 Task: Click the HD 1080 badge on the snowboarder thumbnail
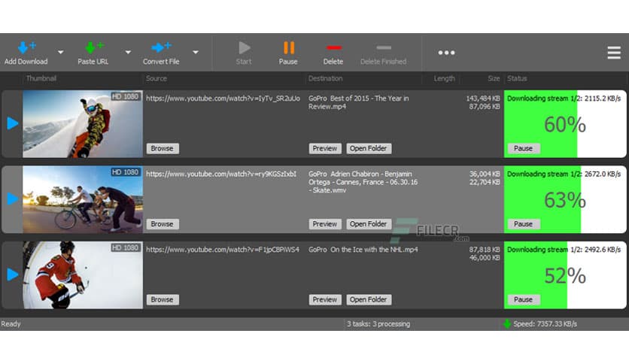(125, 96)
